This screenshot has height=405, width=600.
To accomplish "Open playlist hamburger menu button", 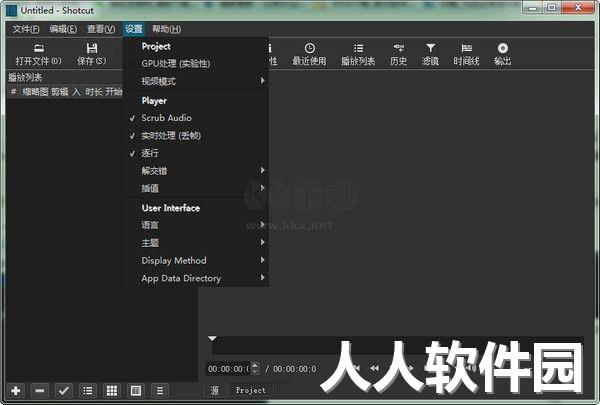I will [160, 391].
